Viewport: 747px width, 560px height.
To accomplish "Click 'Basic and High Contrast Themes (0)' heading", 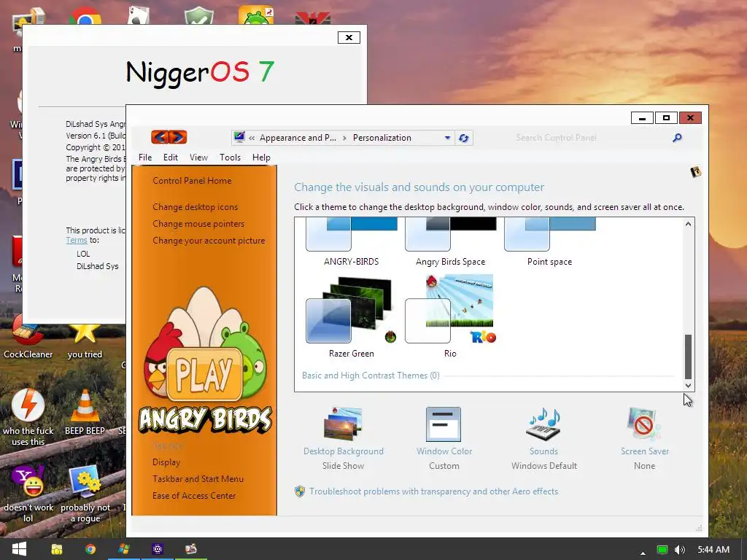I will coord(371,376).
